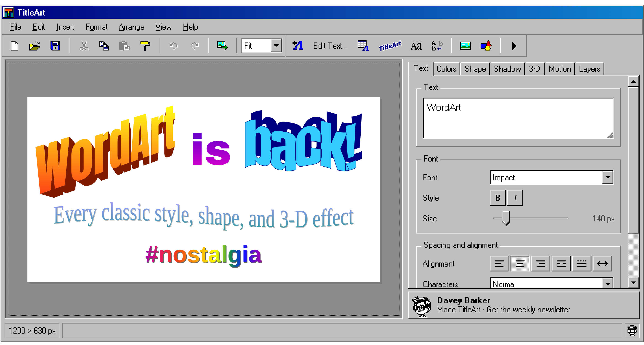This screenshot has width=644, height=345.
Task: Switch to the Colors tab
Action: point(446,69)
